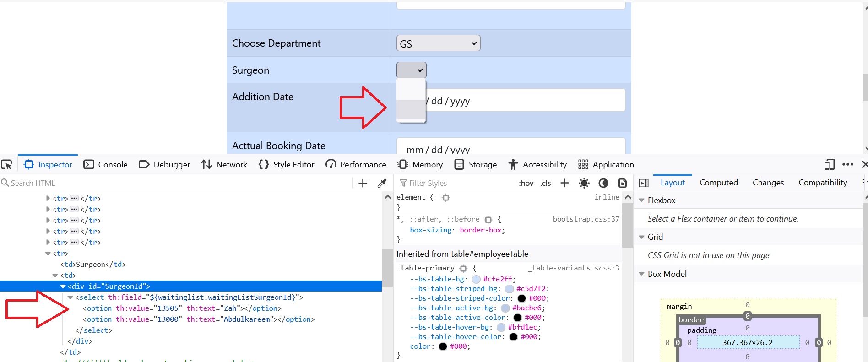868x362 pixels.
Task: Click the 367.367×26.2 content dimensions
Action: click(748, 342)
